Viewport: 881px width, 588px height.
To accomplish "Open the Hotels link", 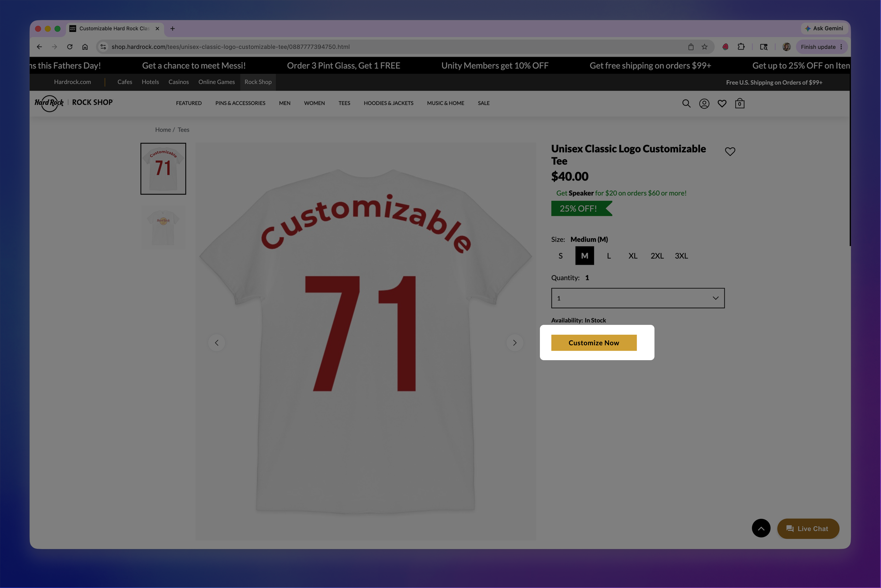I will (x=150, y=82).
